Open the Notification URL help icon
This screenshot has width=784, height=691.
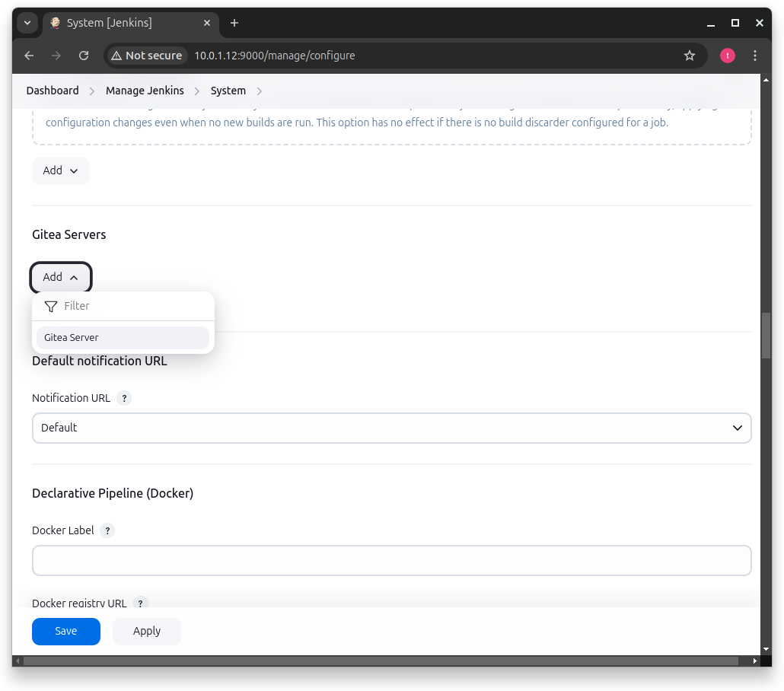click(x=124, y=398)
